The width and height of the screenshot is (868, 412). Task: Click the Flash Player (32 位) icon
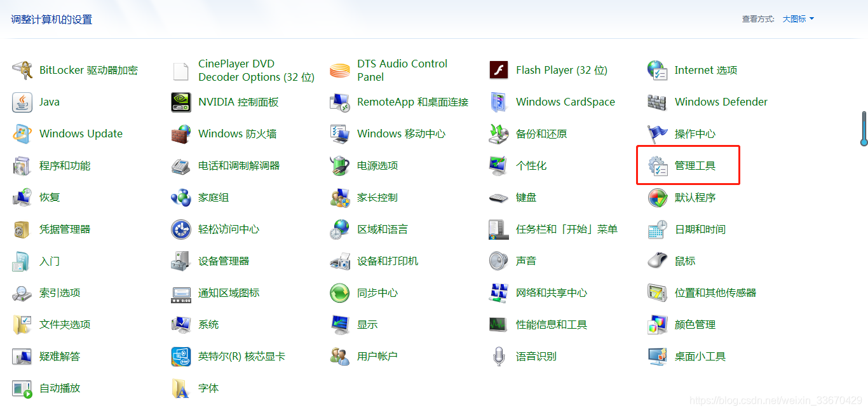499,70
